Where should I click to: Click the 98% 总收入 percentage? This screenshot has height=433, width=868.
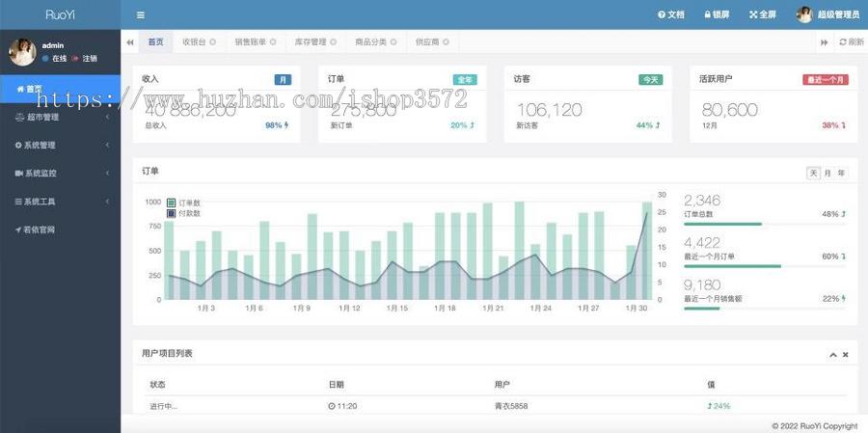(277, 125)
